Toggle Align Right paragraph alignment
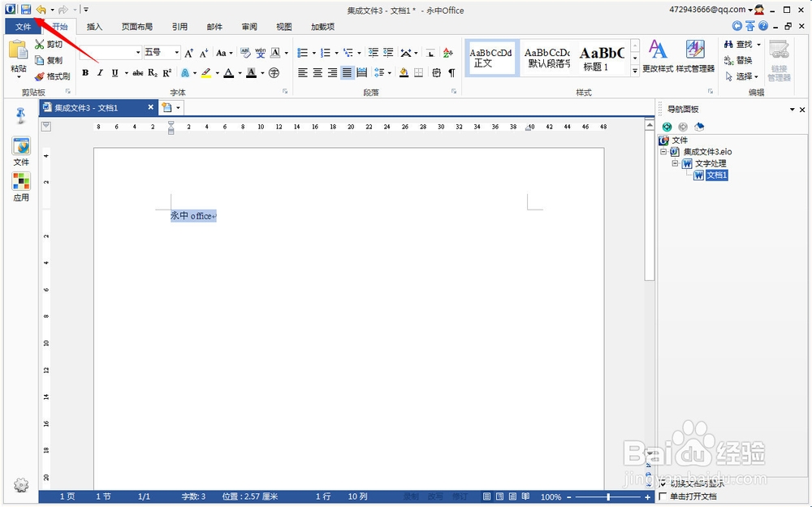Image resolution: width=812 pixels, height=507 pixels. pyautogui.click(x=332, y=72)
